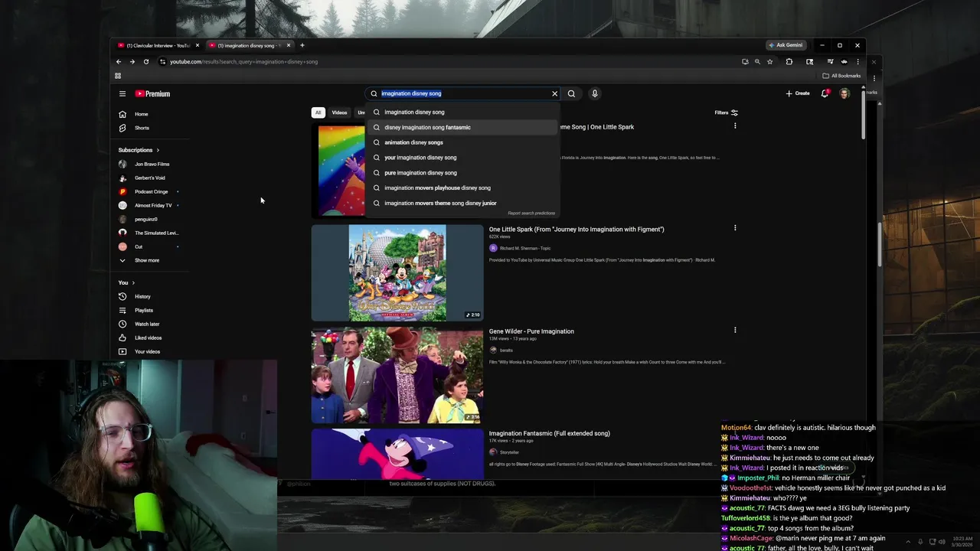Pick suggestion 'your imagination disney song'

pos(462,158)
